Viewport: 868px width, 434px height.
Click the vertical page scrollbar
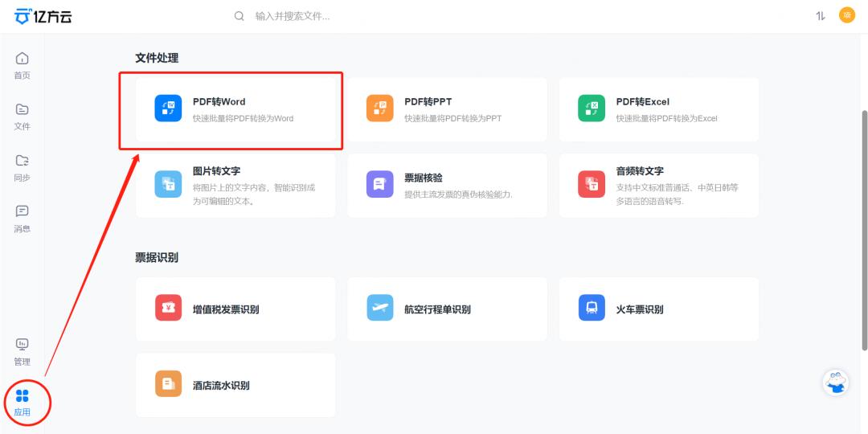(865, 230)
